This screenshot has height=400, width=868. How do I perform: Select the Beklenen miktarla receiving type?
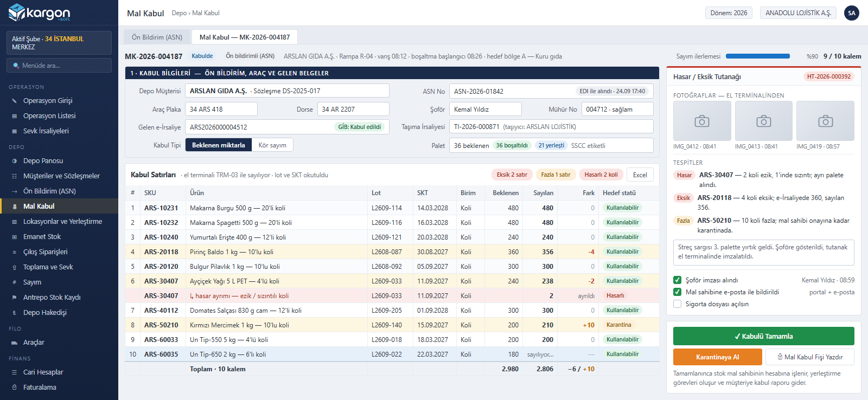pos(219,145)
